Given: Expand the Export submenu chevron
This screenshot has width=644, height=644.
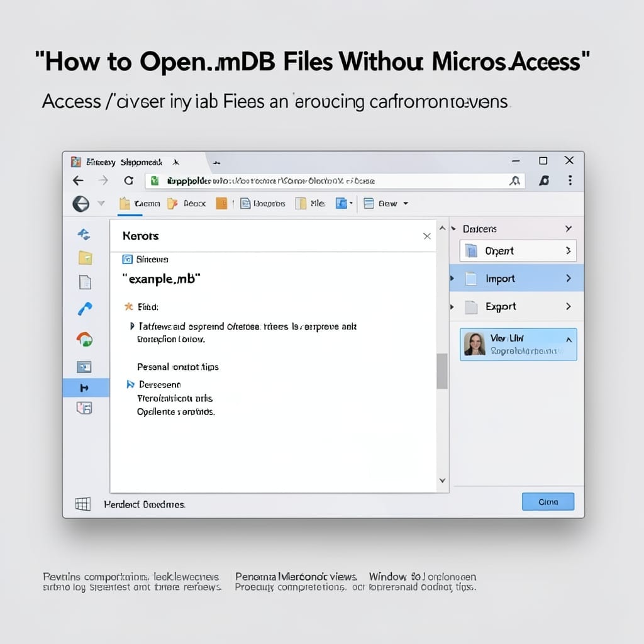Looking at the screenshot, I should click(569, 306).
